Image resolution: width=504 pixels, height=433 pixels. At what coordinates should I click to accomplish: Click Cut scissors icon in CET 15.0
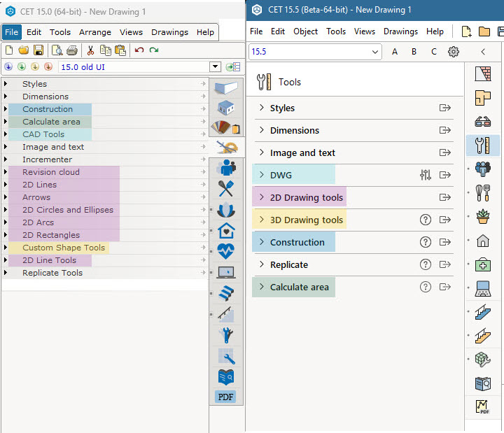tap(90, 50)
